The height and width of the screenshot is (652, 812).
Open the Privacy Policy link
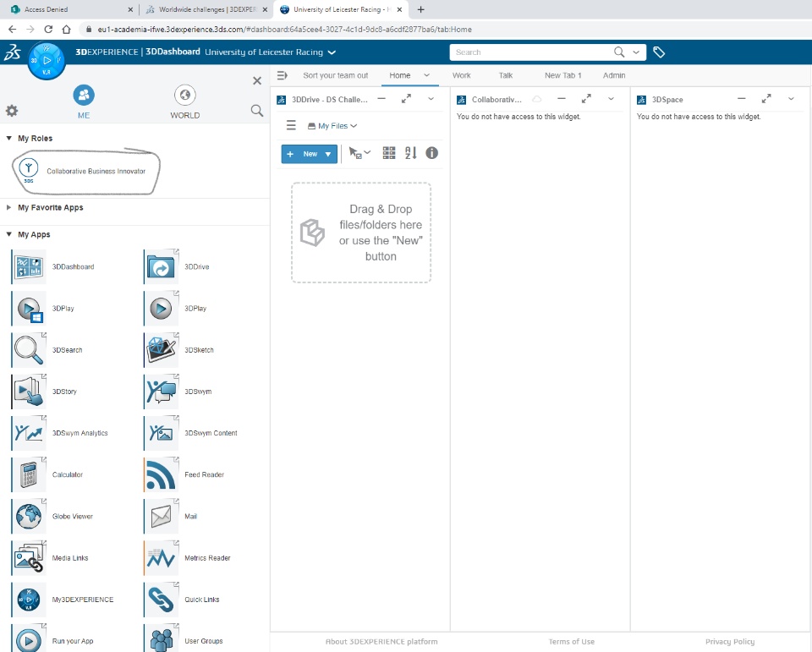tap(730, 642)
